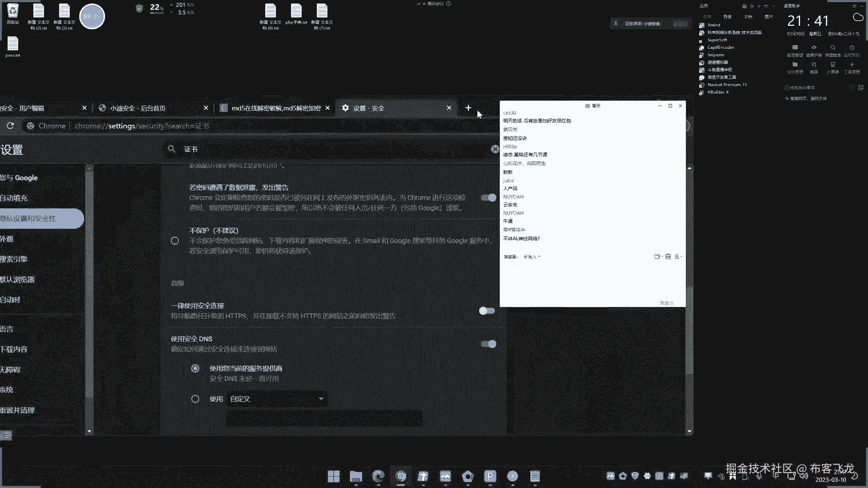Clear the settings search with the X icon
This screenshot has width=868, height=488.
(495, 149)
